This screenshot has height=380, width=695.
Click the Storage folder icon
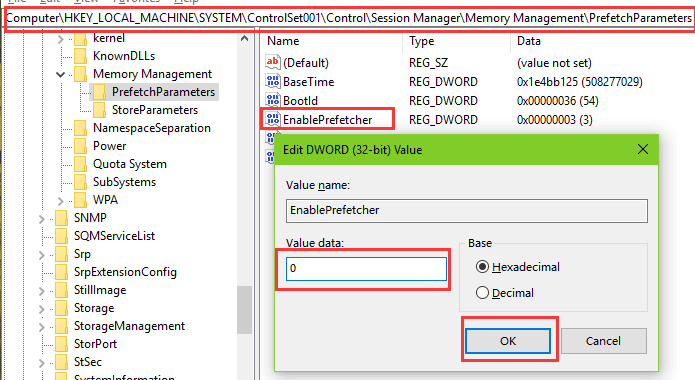(x=62, y=308)
